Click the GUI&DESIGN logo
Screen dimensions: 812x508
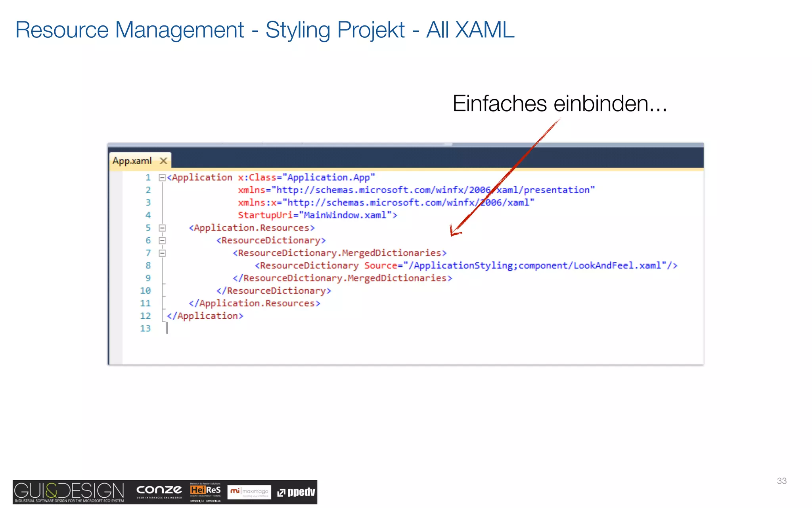(x=69, y=492)
